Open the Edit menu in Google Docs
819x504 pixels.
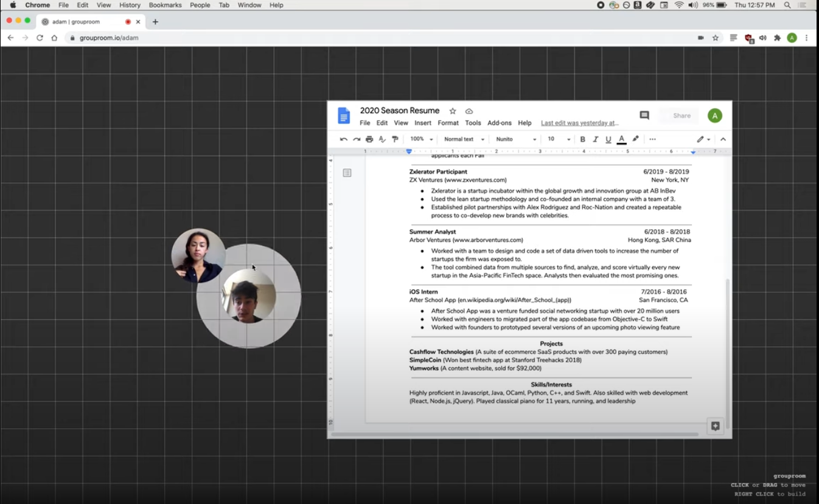(x=382, y=123)
